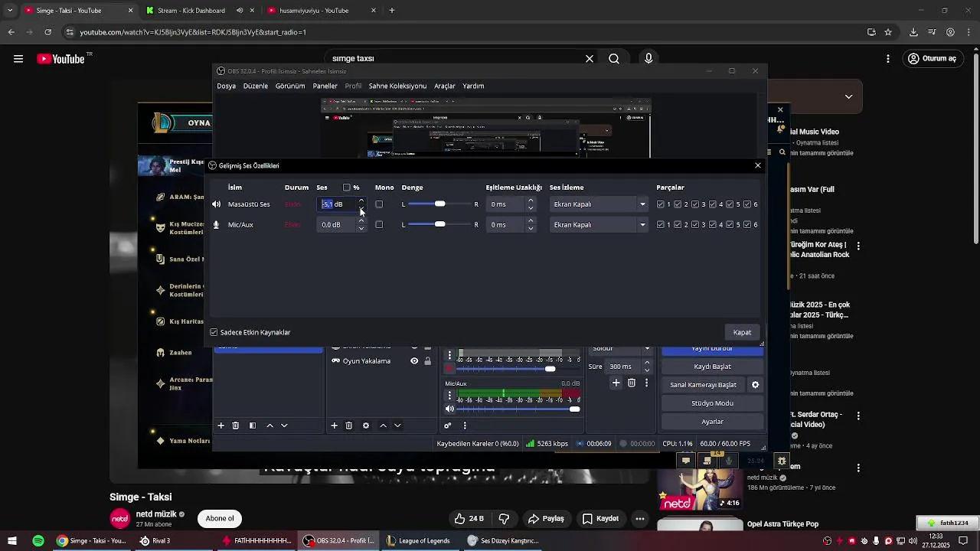The image size is (980, 551).
Task: Add a source with plus icon
Action: pyautogui.click(x=334, y=425)
